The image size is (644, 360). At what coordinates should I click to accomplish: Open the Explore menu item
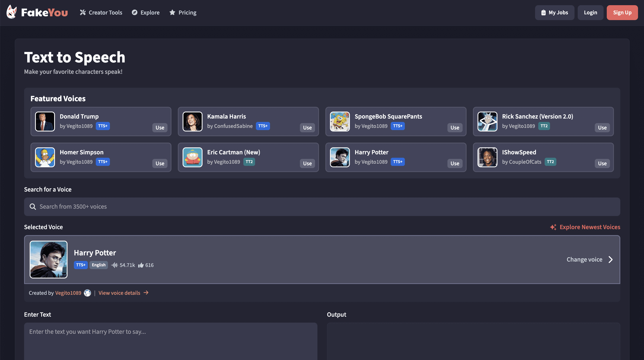coord(146,13)
